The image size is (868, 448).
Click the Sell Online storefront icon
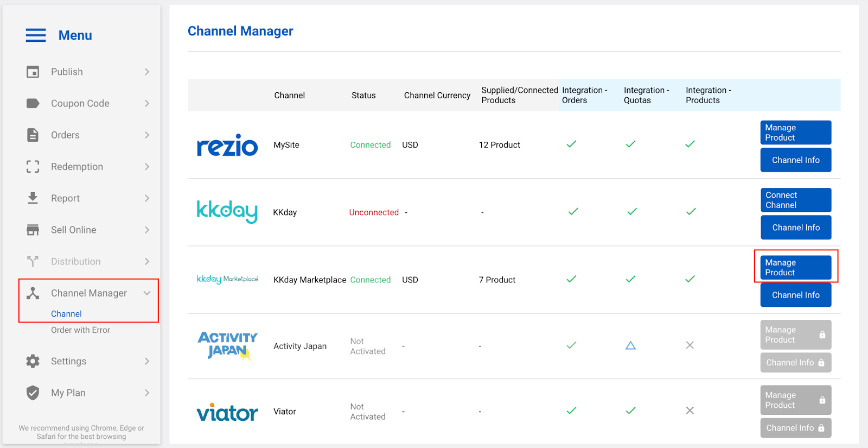pos(33,230)
